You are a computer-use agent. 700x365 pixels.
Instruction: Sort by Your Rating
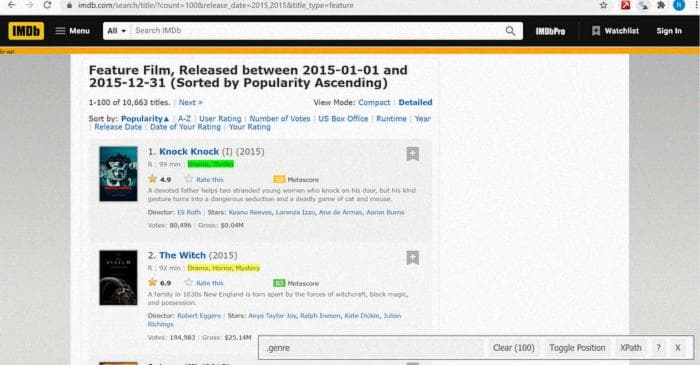pyautogui.click(x=250, y=127)
